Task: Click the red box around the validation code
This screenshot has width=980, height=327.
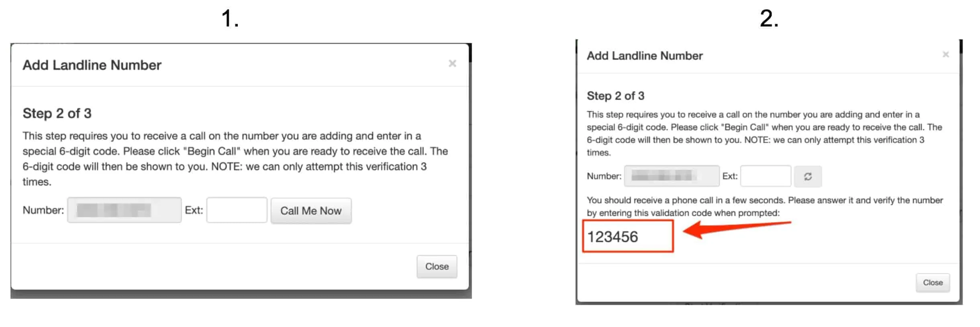Action: pyautogui.click(x=627, y=237)
